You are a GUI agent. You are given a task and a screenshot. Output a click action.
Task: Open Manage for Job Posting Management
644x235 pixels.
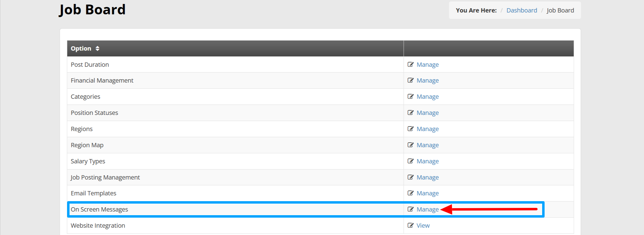click(x=428, y=177)
